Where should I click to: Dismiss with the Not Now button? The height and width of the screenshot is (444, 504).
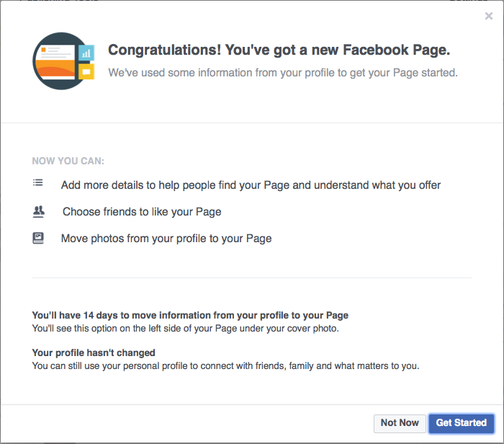point(399,423)
